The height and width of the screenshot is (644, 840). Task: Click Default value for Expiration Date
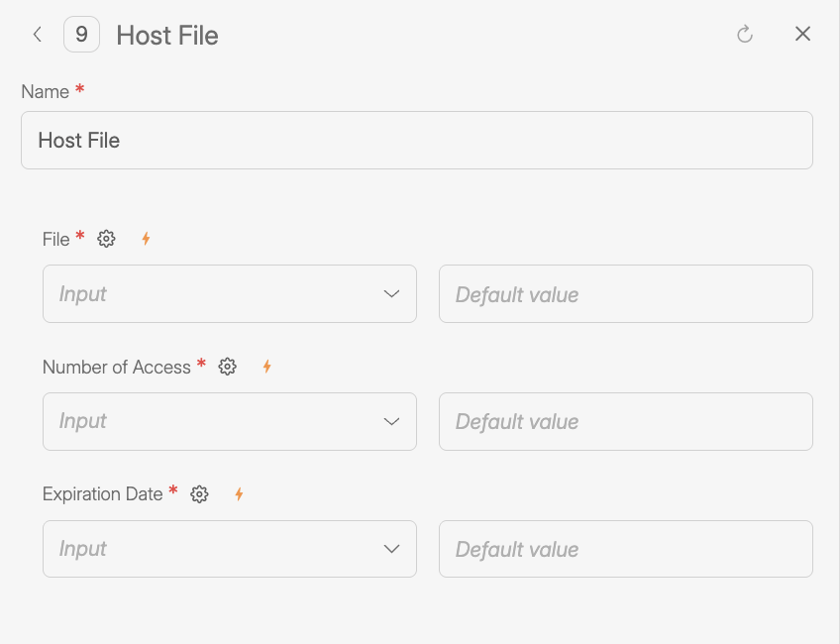[x=626, y=548]
